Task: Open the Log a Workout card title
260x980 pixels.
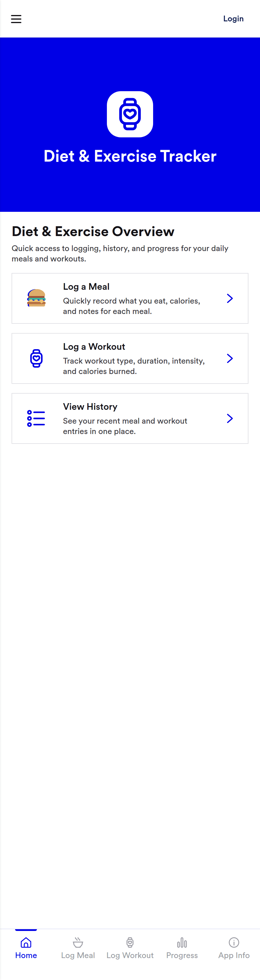Action: point(94,347)
